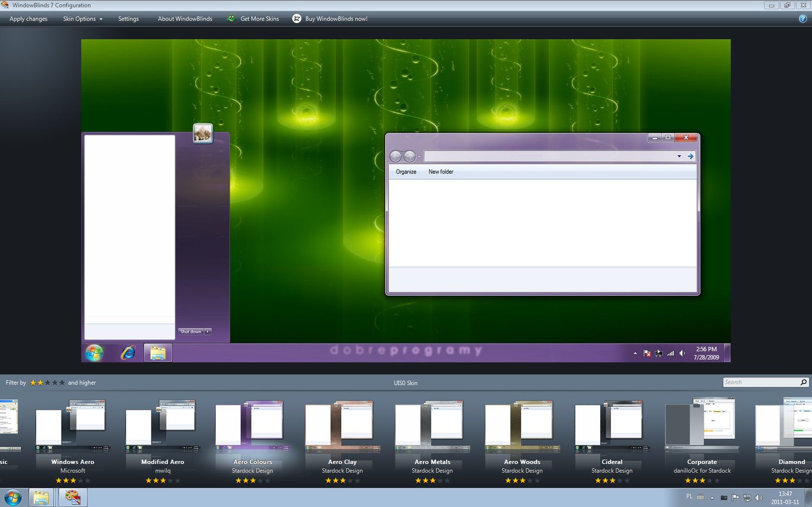Click the Go arrow in preview address bar
The image size is (812, 507).
pos(691,156)
